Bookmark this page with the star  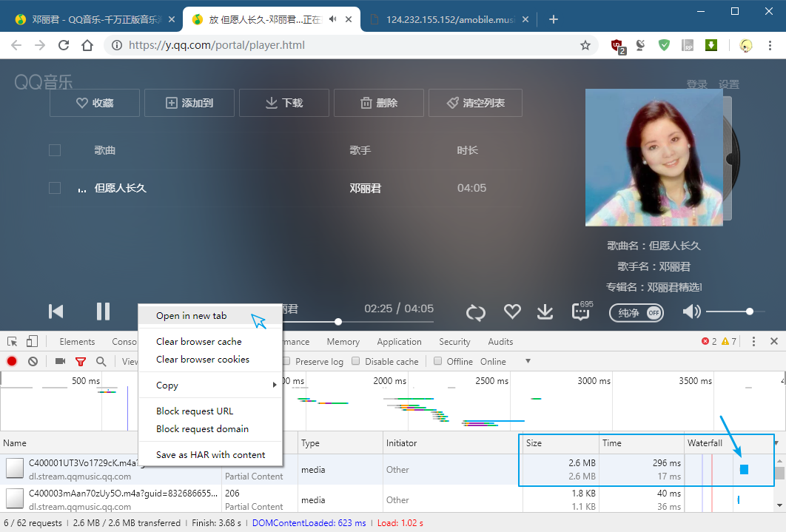click(x=585, y=46)
